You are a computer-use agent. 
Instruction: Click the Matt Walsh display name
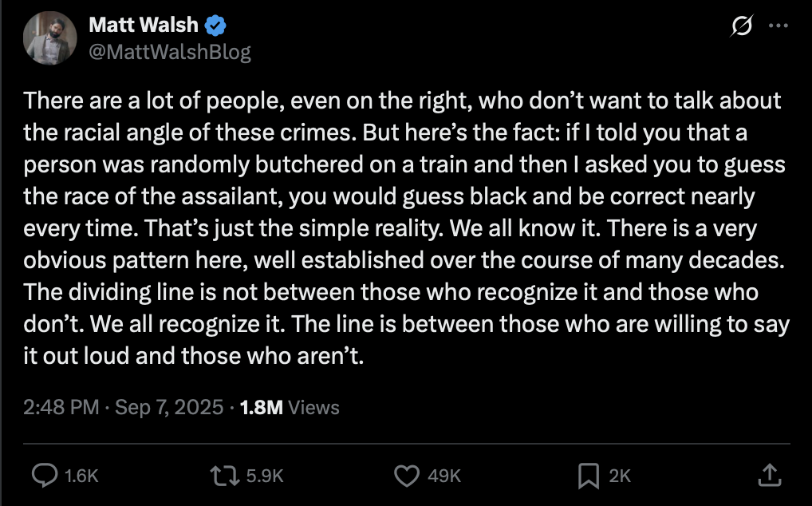[144, 24]
